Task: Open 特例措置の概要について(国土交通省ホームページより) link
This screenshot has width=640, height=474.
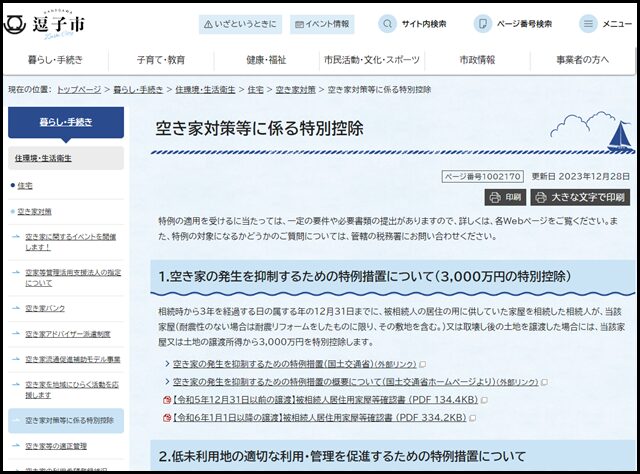Action: [x=356, y=382]
